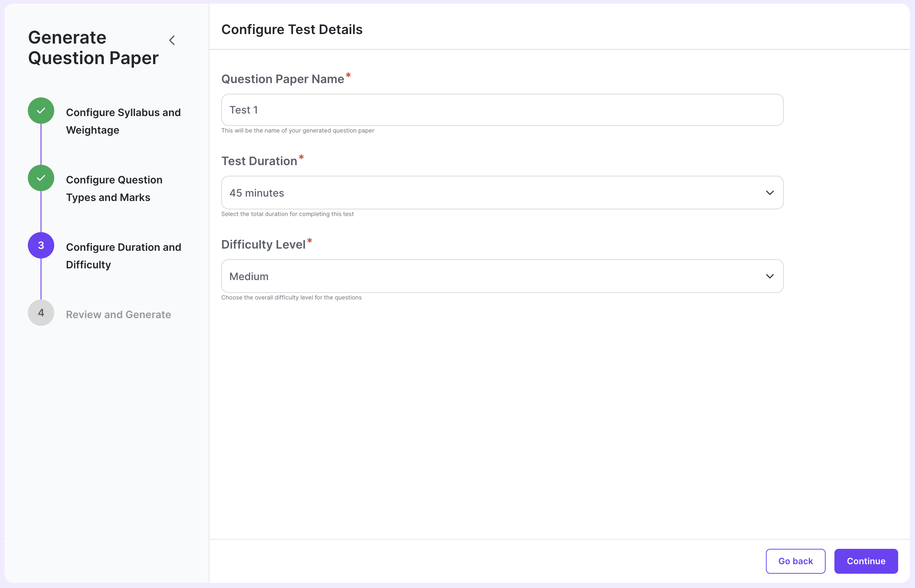The height and width of the screenshot is (588, 915).
Task: Select the Configure Question Types and Marks step
Action: tap(114, 188)
